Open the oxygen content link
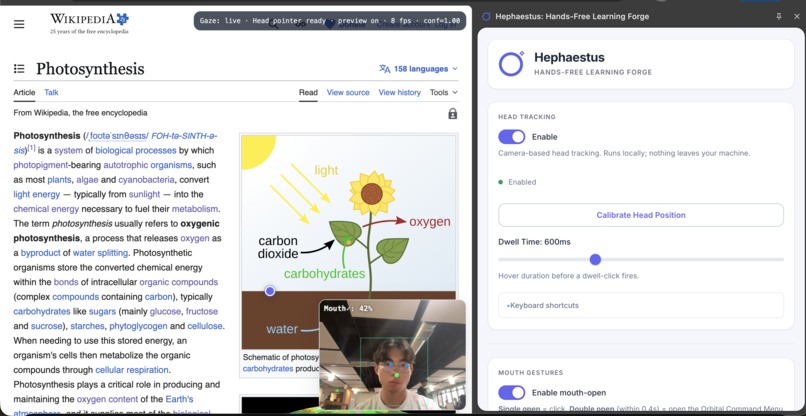 [x=107, y=399]
